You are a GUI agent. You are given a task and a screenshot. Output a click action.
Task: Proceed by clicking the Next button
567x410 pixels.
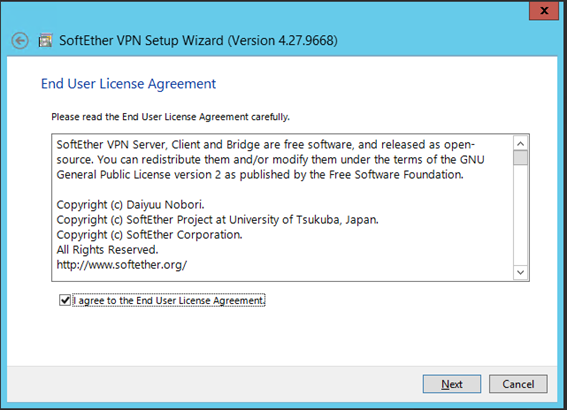click(x=452, y=384)
